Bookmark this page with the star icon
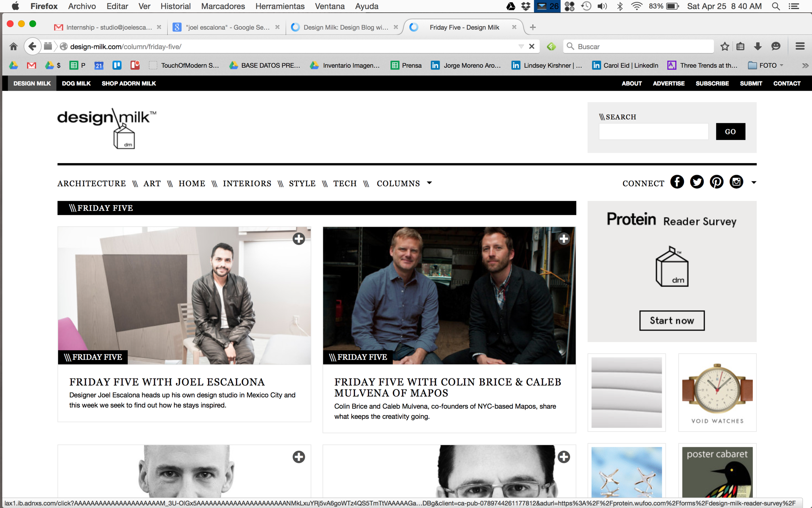Image resolution: width=812 pixels, height=508 pixels. [724, 46]
